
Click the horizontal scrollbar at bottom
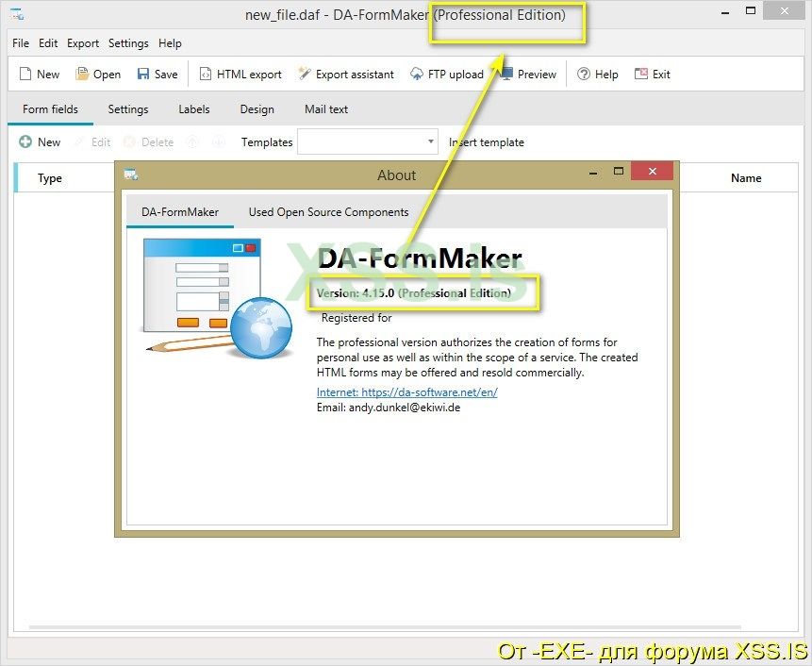click(x=384, y=627)
